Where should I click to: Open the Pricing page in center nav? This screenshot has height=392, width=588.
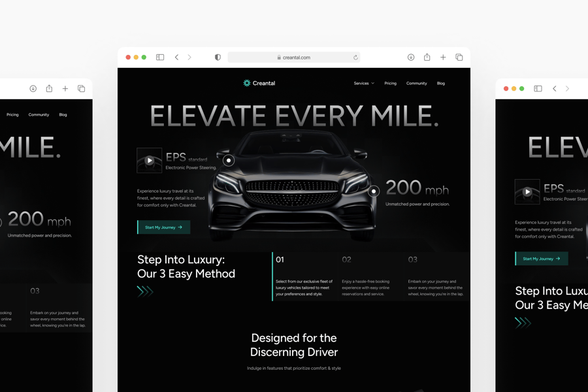coord(391,83)
